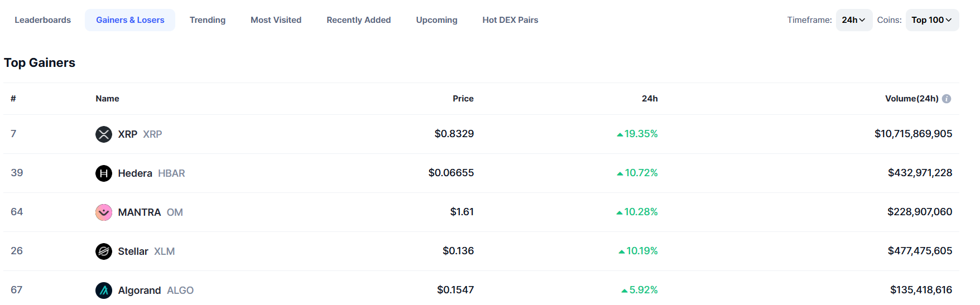Open the MANTRA coin name link
980x305 pixels.
(140, 212)
